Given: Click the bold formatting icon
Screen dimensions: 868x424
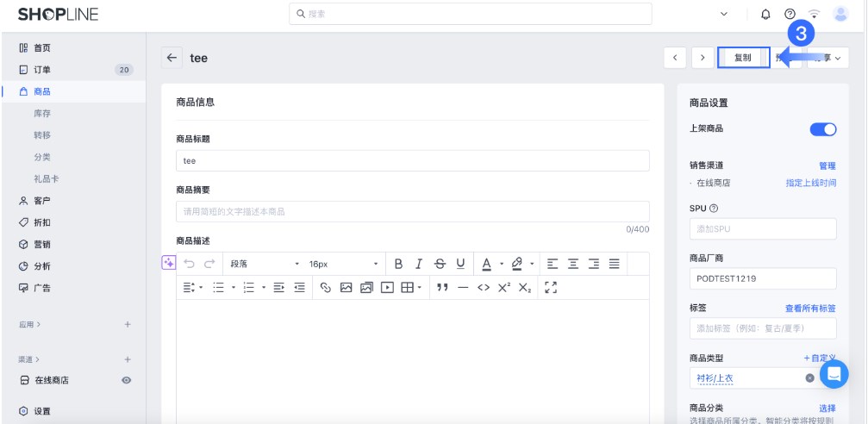Looking at the screenshot, I should pyautogui.click(x=398, y=264).
